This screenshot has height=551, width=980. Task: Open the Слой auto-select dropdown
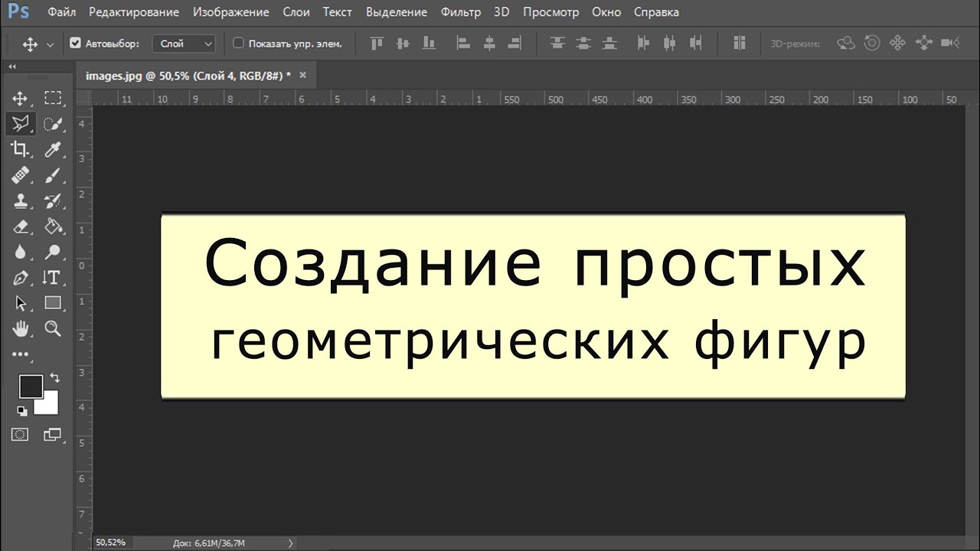[185, 44]
